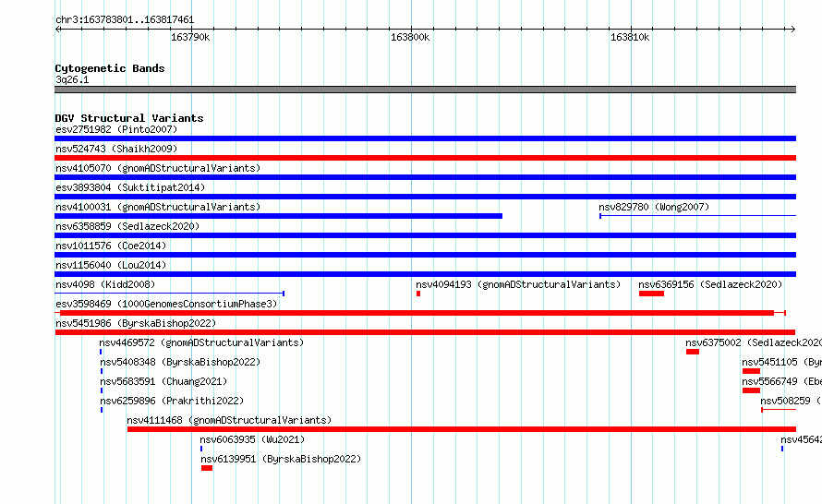The image size is (822, 504).
Task: Open nsv5408348 (ByrskaBishop2022) variant label
Action: (x=180, y=362)
